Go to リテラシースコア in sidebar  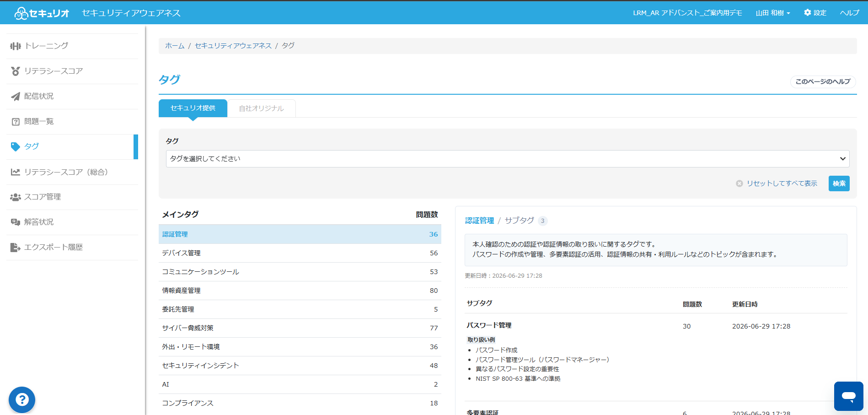tap(72, 71)
